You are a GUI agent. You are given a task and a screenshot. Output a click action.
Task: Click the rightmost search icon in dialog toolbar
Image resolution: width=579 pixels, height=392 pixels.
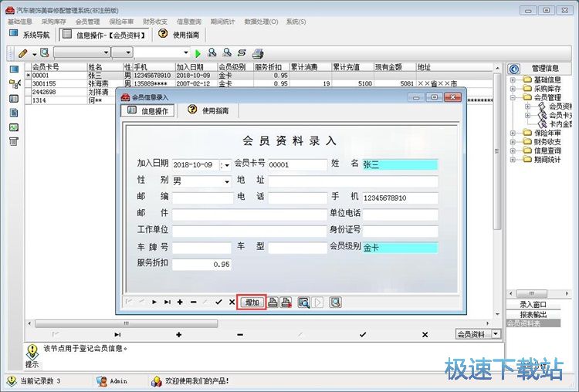pos(335,302)
